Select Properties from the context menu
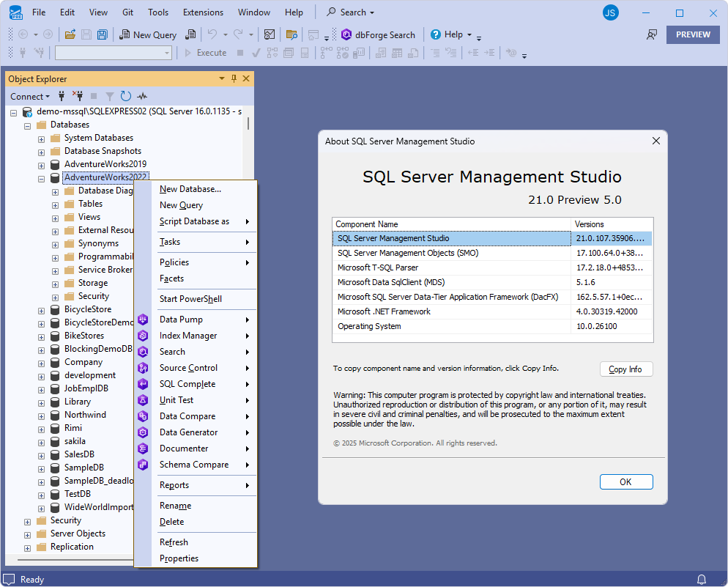 pyautogui.click(x=179, y=558)
